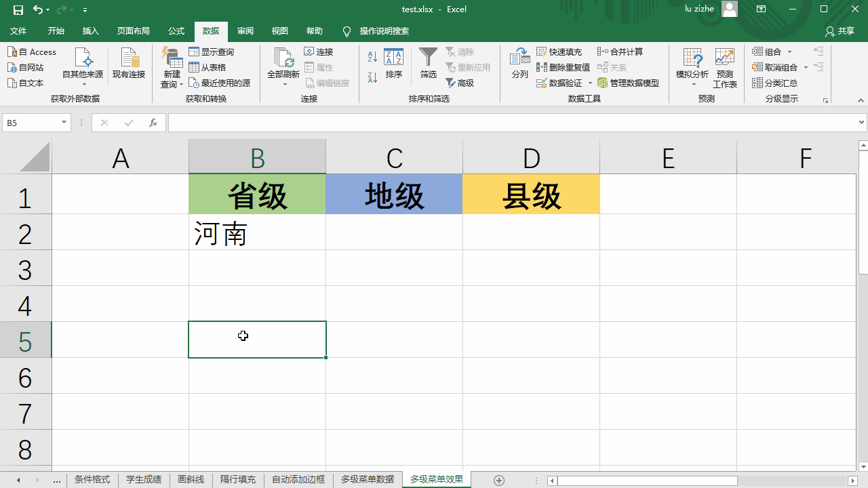Sort descending Z to A
The width and height of the screenshot is (868, 488).
pyautogui.click(x=372, y=77)
